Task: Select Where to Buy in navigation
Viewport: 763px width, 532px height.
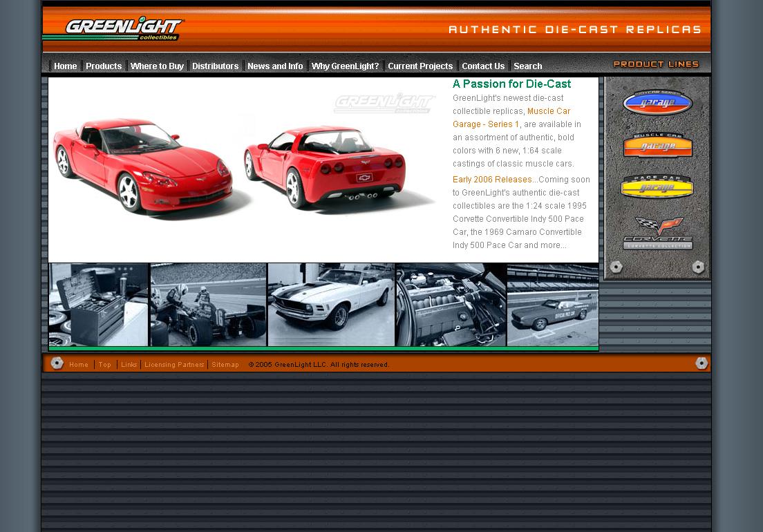Action: [157, 66]
